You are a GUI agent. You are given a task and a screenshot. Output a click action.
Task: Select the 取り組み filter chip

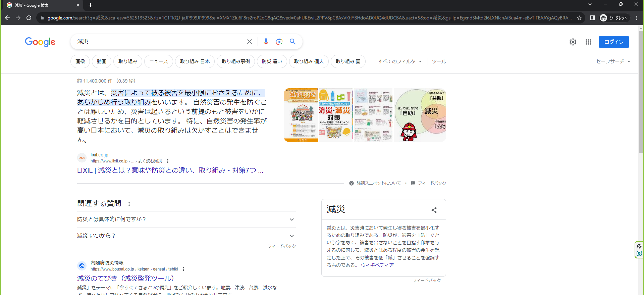[128, 61]
